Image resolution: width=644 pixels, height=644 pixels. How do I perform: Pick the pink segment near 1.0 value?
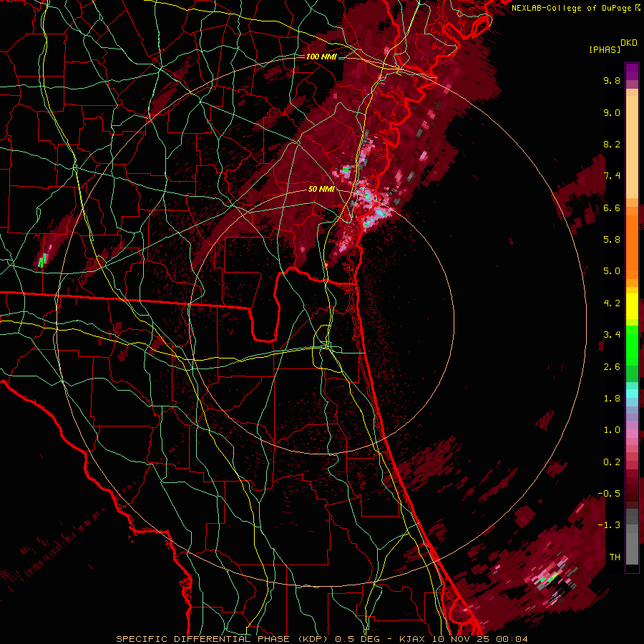tap(632, 434)
